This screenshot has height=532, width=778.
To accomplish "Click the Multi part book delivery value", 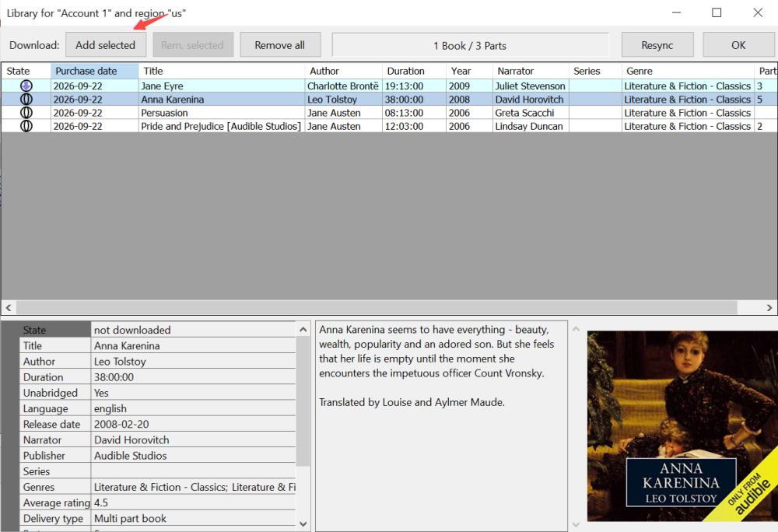I will point(194,518).
